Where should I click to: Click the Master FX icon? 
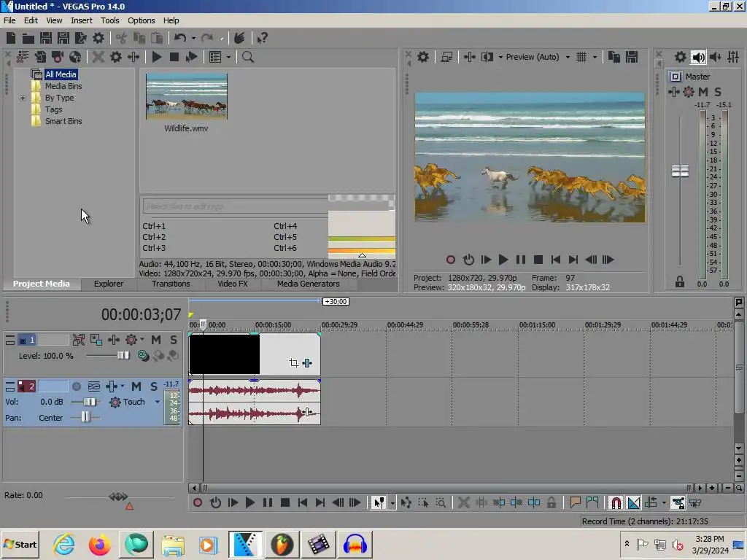tap(673, 92)
